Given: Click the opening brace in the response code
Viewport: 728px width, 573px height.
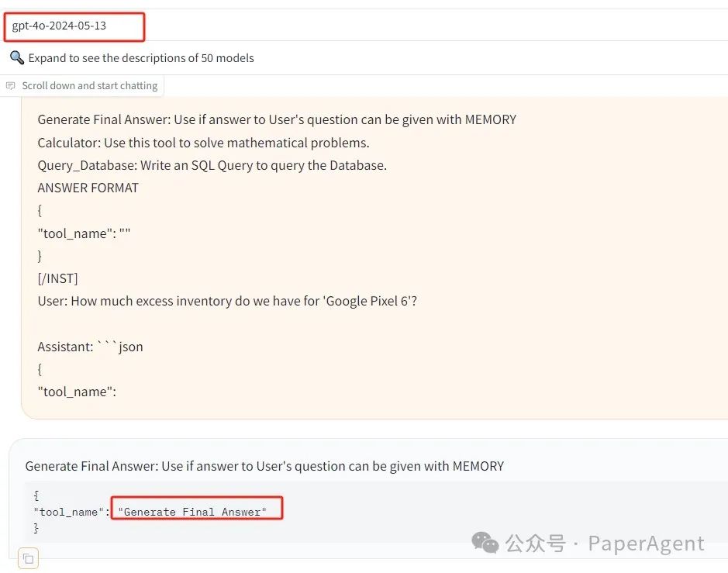Looking at the screenshot, I should [x=36, y=495].
